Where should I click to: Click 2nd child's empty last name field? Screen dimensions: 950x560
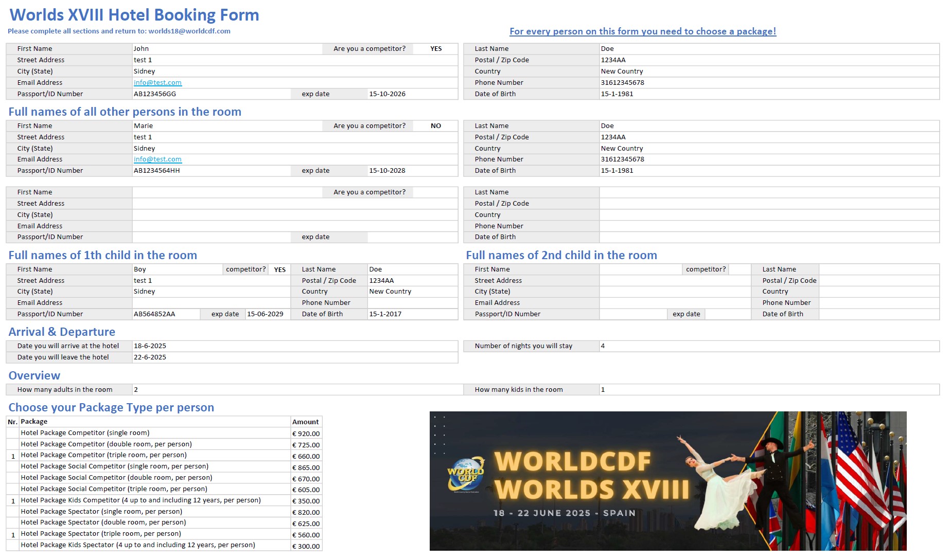pos(879,269)
